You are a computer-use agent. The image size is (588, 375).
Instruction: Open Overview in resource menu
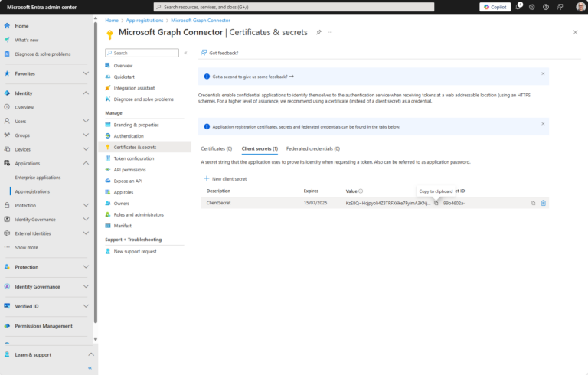123,66
